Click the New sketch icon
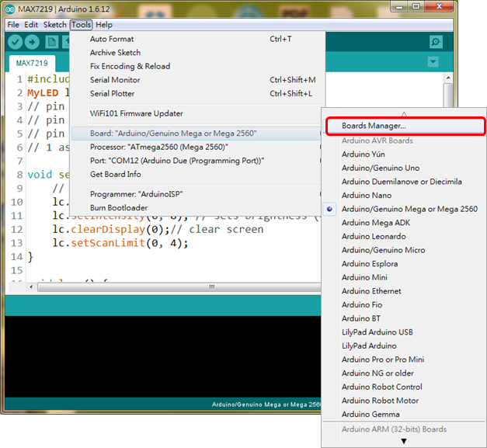This screenshot has width=487, height=448. coord(52,42)
